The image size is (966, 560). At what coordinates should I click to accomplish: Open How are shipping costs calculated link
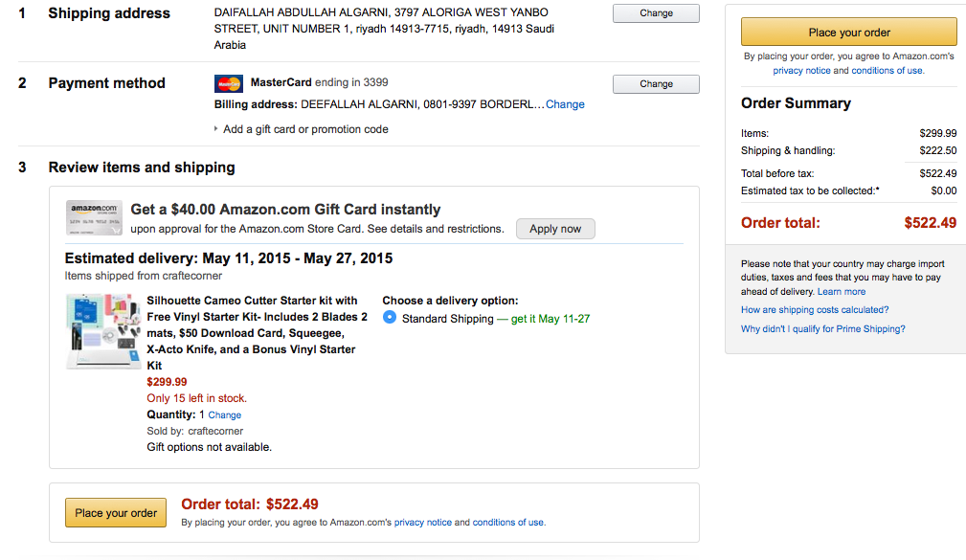[x=815, y=310]
